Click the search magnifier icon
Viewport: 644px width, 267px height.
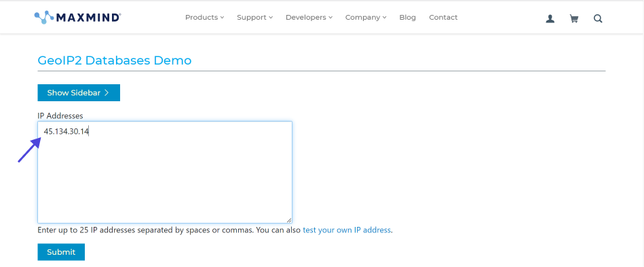598,18
